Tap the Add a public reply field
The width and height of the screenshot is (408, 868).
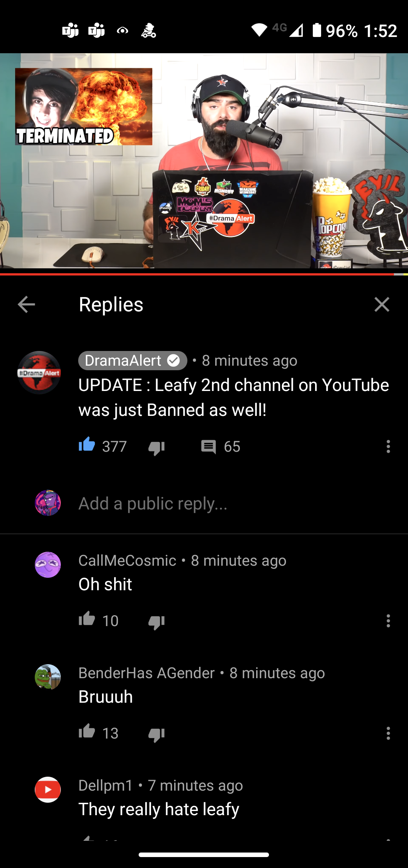234,503
